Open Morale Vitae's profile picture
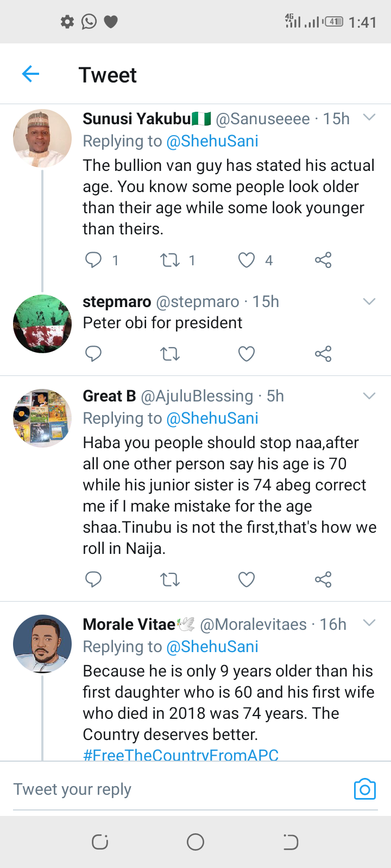The height and width of the screenshot is (868, 391). [42, 644]
